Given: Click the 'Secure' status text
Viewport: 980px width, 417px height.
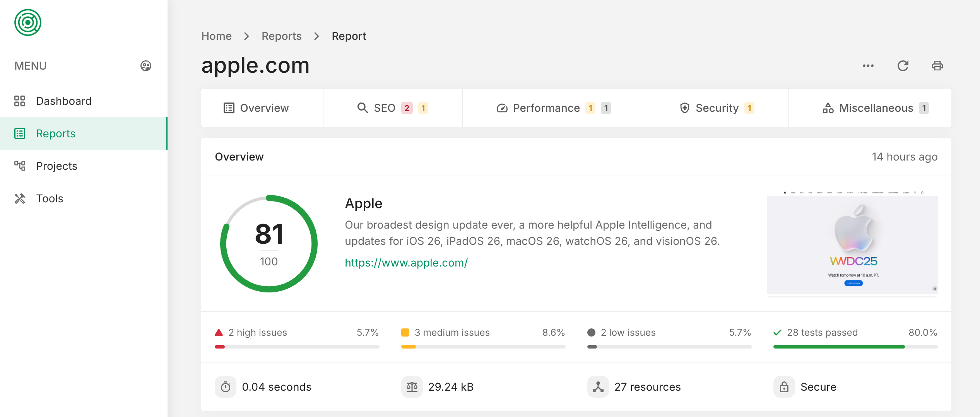Looking at the screenshot, I should pyautogui.click(x=818, y=387).
